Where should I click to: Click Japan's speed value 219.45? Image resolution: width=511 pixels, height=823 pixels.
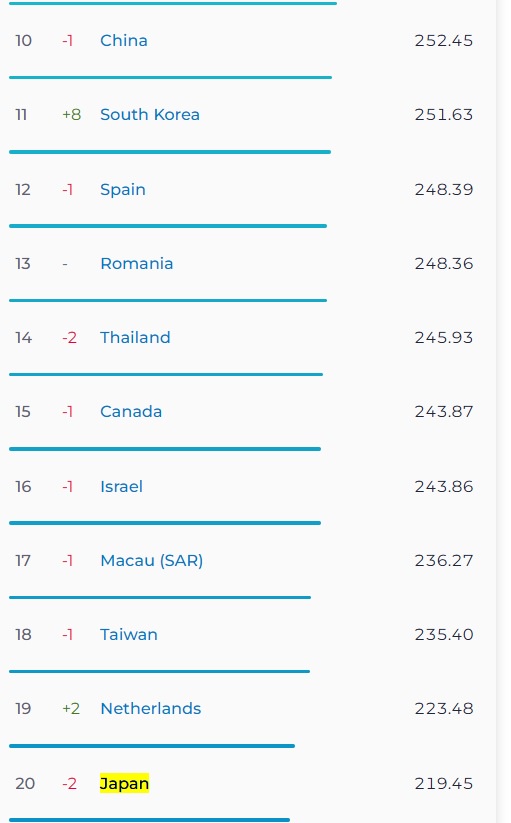click(x=444, y=784)
